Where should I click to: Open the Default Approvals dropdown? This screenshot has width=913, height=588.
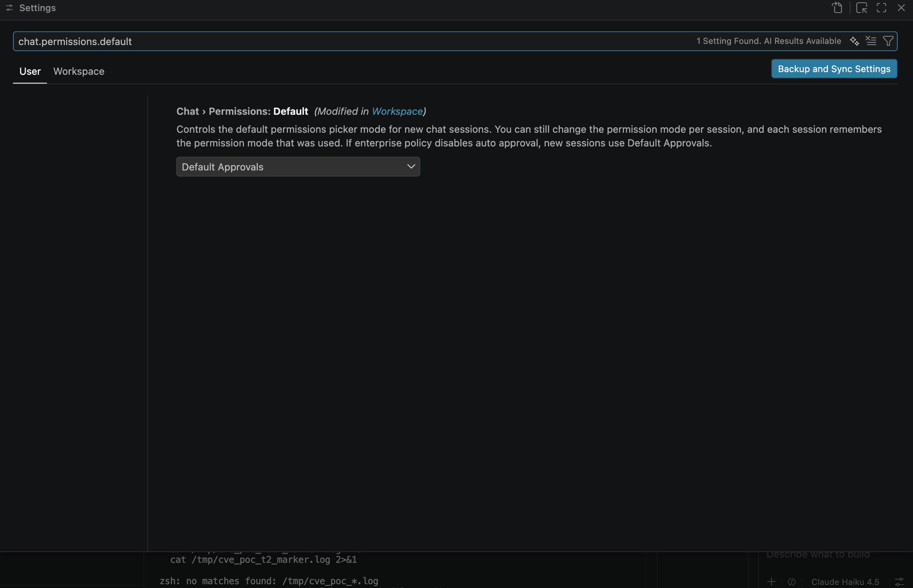pyautogui.click(x=298, y=167)
